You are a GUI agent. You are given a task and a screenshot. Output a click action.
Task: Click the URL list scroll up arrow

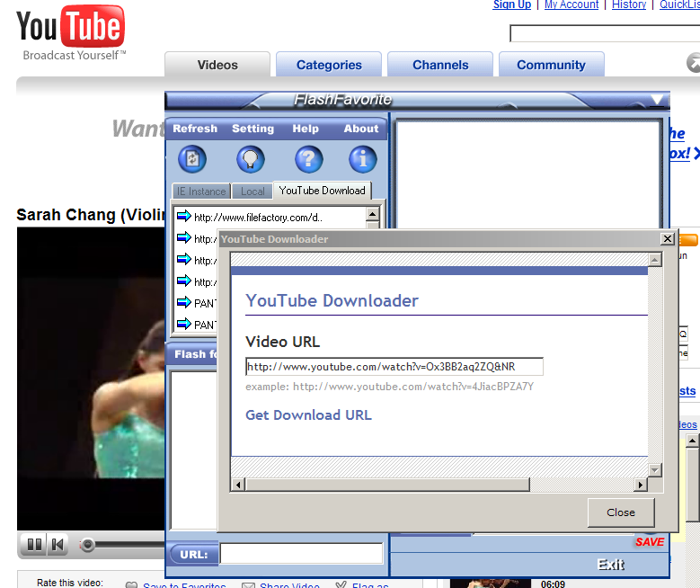point(372,214)
